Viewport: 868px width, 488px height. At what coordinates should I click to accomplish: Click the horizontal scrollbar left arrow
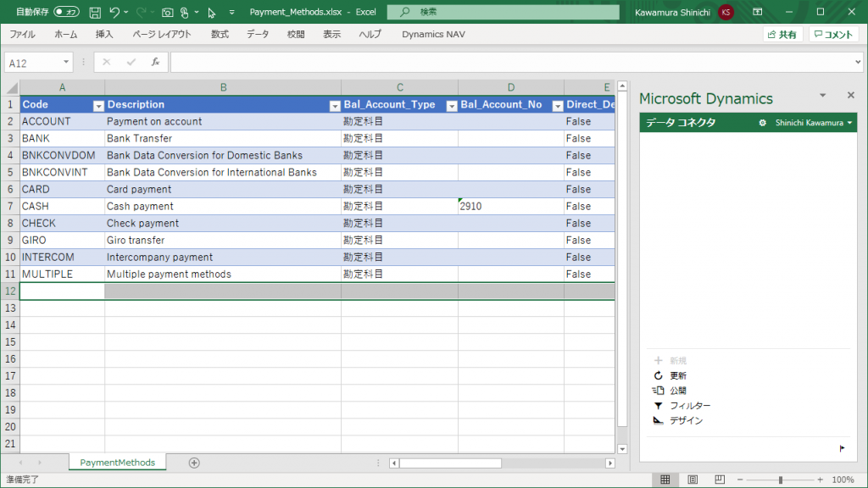[x=394, y=463]
